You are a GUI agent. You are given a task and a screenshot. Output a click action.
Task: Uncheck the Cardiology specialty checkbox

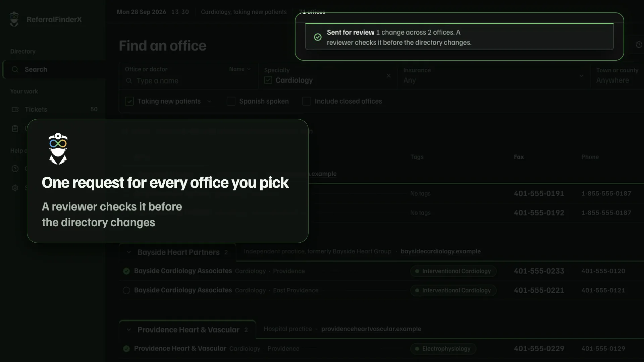pos(268,80)
